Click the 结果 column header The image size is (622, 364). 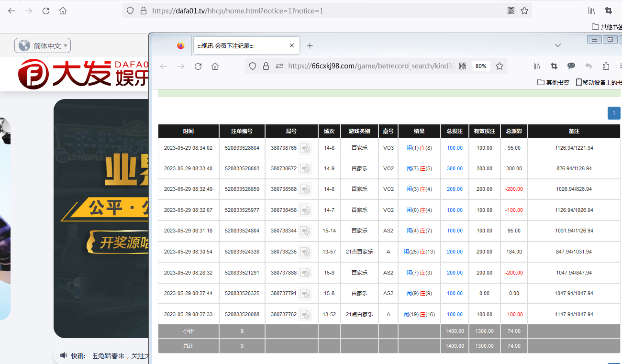point(419,131)
